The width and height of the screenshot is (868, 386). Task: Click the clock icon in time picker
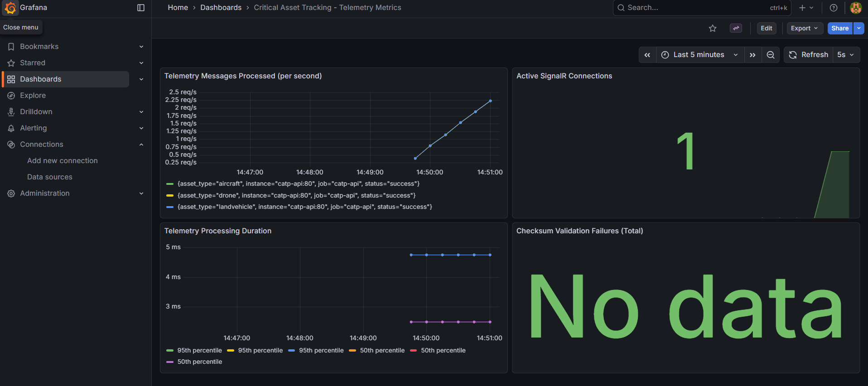tap(665, 55)
